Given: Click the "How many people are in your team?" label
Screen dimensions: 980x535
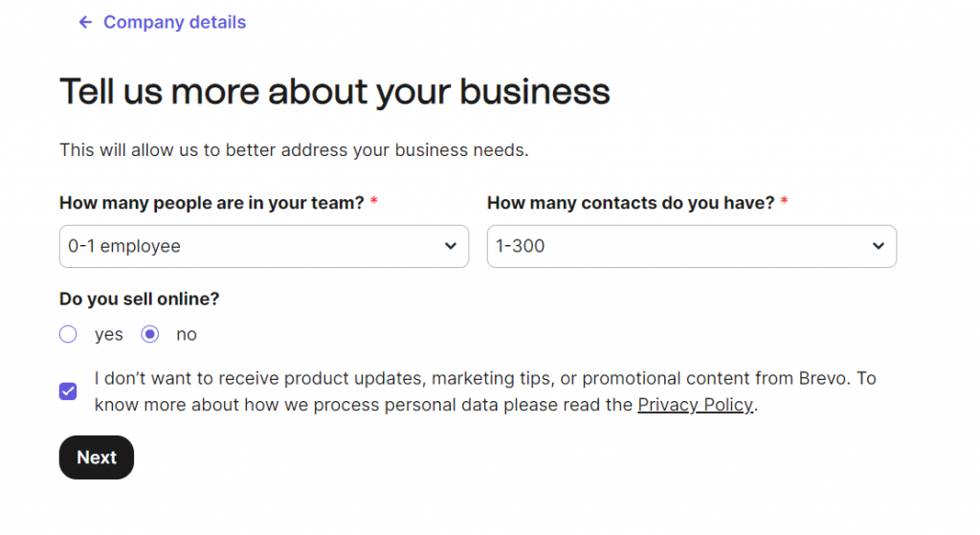Looking at the screenshot, I should pos(212,203).
